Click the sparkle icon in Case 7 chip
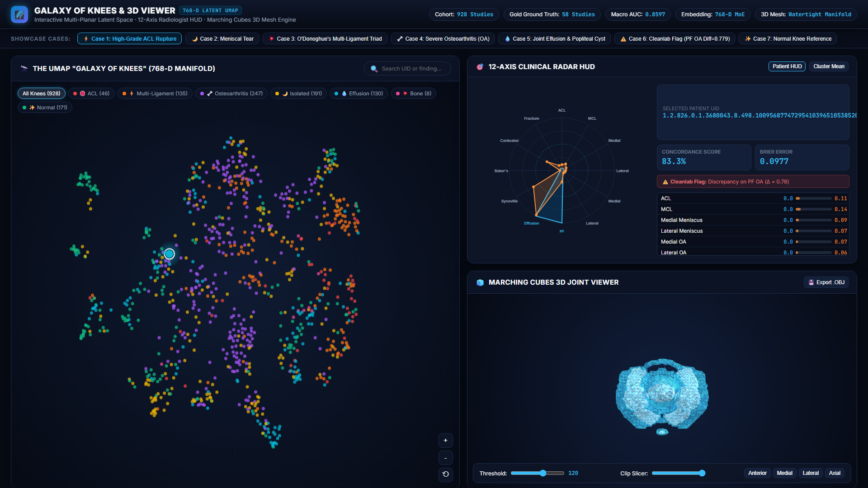868x488 pixels. (748, 39)
